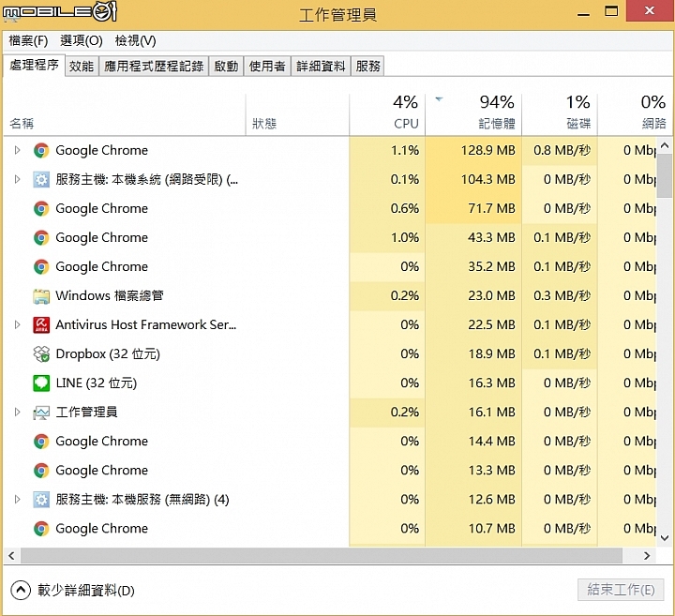Switch to the 詳細資料 tab
The height and width of the screenshot is (616, 675).
click(x=321, y=67)
